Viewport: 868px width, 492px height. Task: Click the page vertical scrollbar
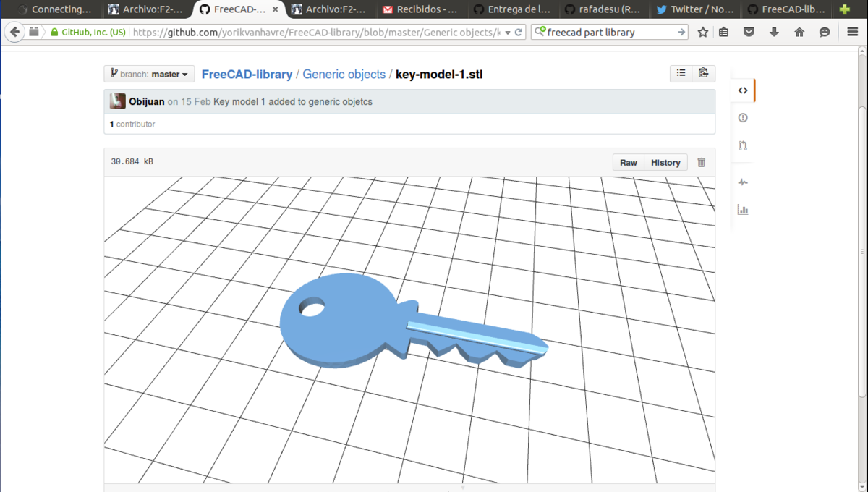(x=861, y=251)
